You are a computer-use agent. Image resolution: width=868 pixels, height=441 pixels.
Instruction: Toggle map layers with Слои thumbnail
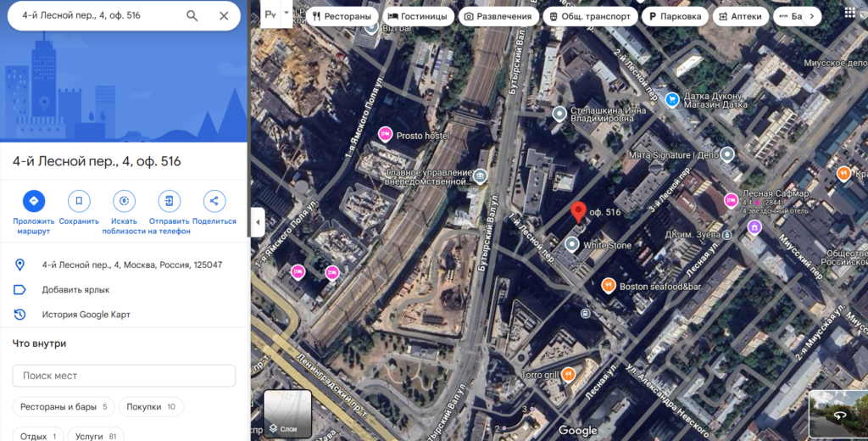coord(287,413)
